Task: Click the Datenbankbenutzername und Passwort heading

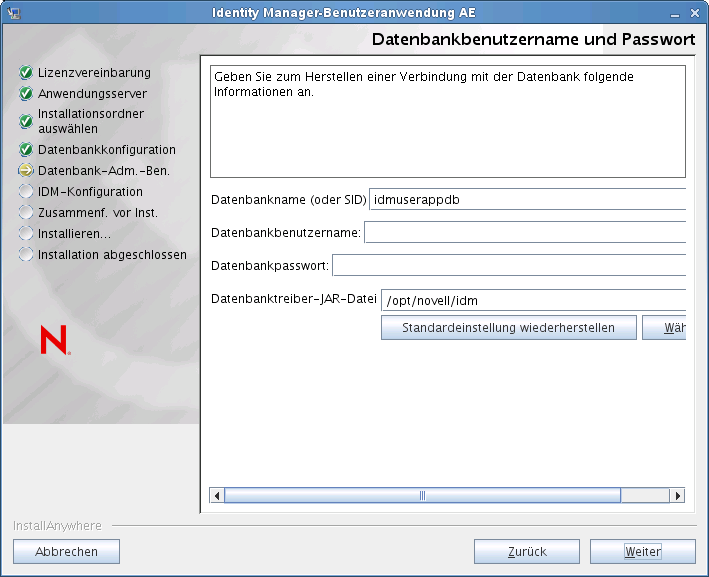Action: coord(534,39)
